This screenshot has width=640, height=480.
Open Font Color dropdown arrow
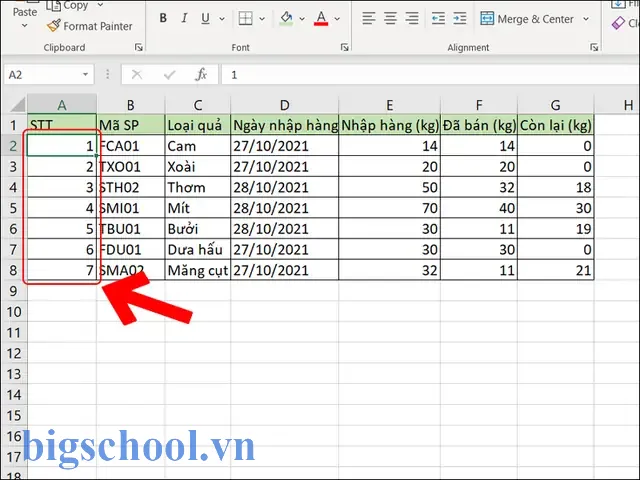pos(337,19)
